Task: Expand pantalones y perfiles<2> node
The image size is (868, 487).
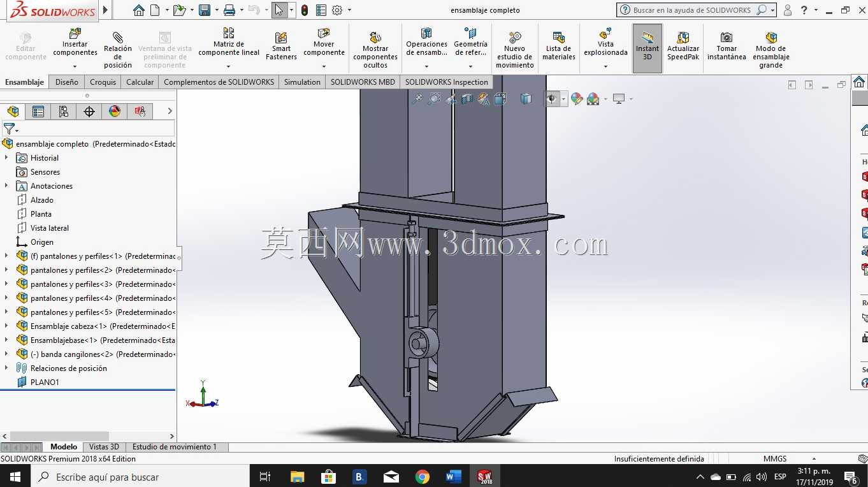Action: (x=6, y=270)
